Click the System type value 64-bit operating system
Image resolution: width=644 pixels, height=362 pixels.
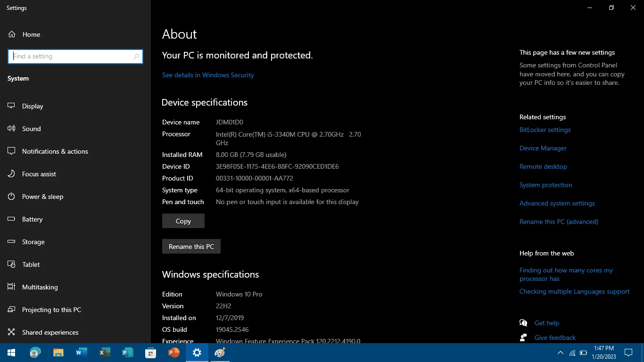click(282, 190)
